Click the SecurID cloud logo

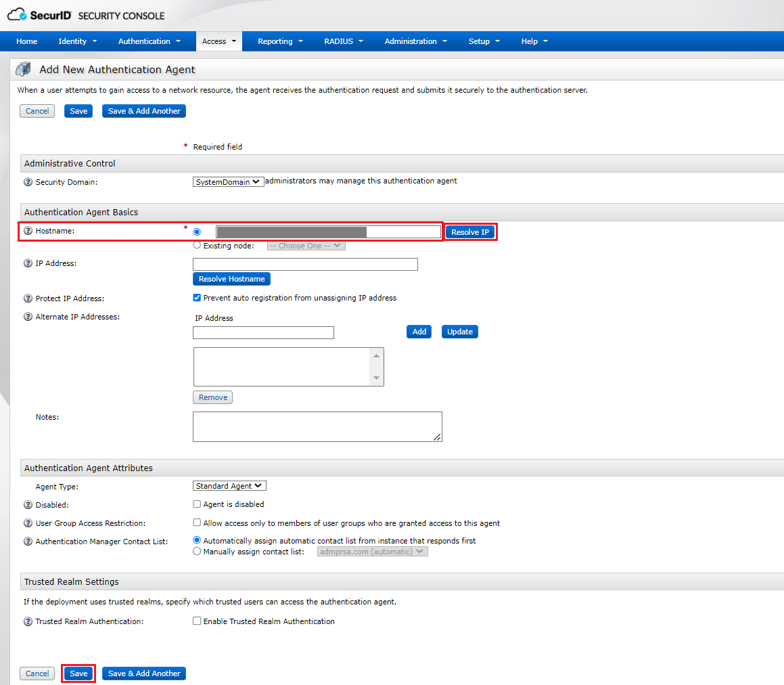coord(16,14)
